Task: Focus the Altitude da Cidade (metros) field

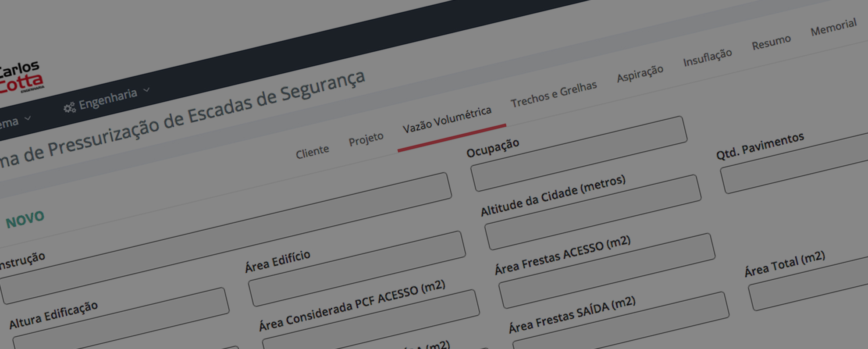Action: [593, 212]
